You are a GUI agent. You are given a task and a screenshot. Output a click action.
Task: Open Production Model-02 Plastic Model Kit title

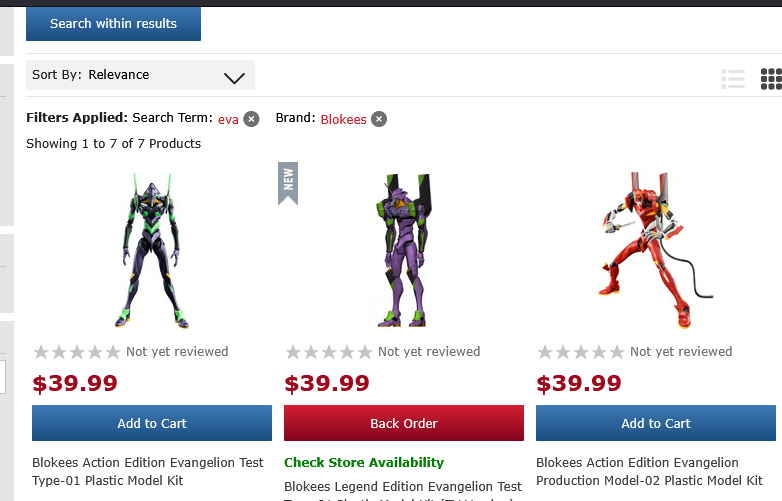[649, 472]
